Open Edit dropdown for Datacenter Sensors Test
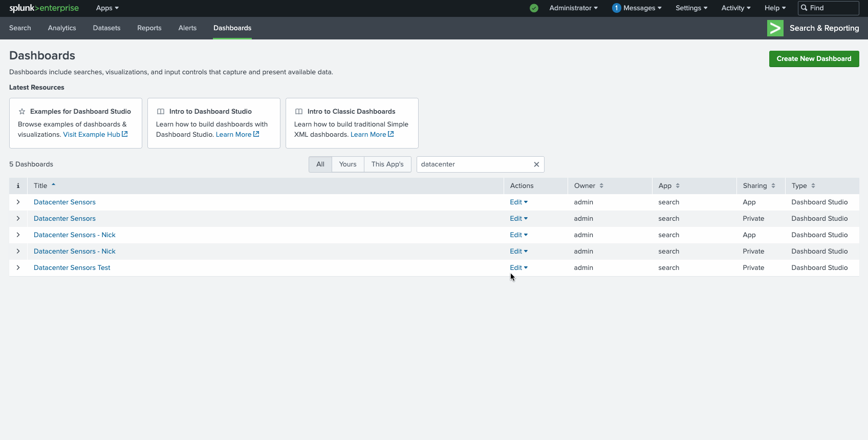 pyautogui.click(x=518, y=268)
